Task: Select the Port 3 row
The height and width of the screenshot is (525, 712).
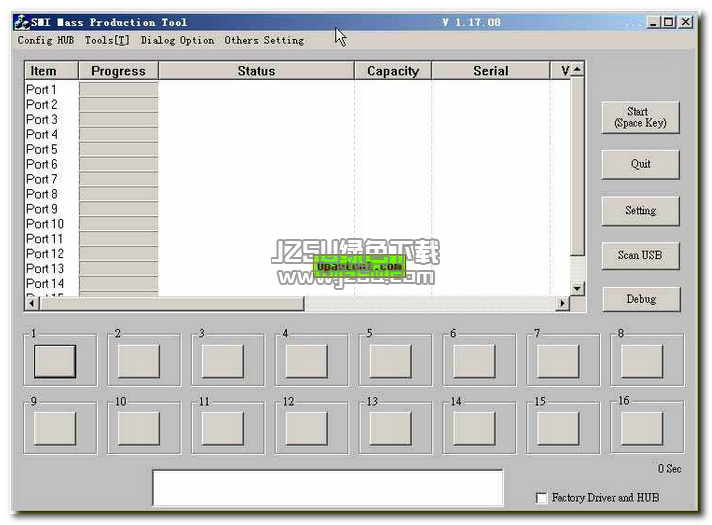Action: click(297, 119)
